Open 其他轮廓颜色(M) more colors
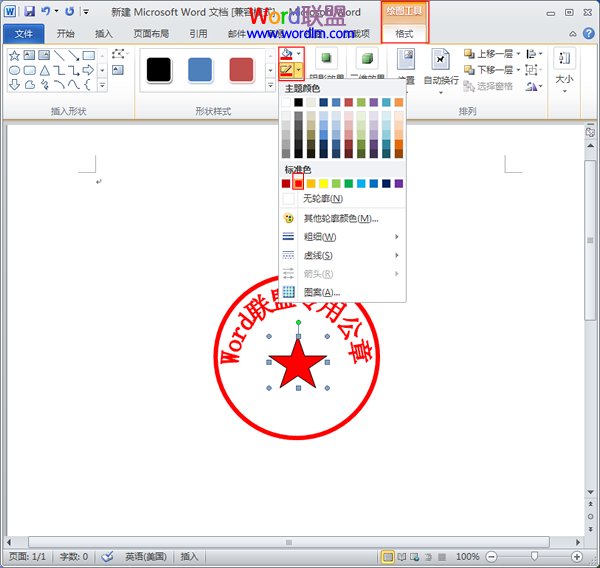The height and width of the screenshot is (568, 600). pos(342,218)
